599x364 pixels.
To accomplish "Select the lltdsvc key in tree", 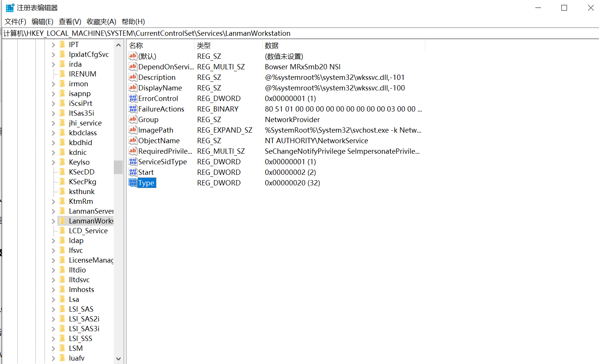I will (x=79, y=280).
